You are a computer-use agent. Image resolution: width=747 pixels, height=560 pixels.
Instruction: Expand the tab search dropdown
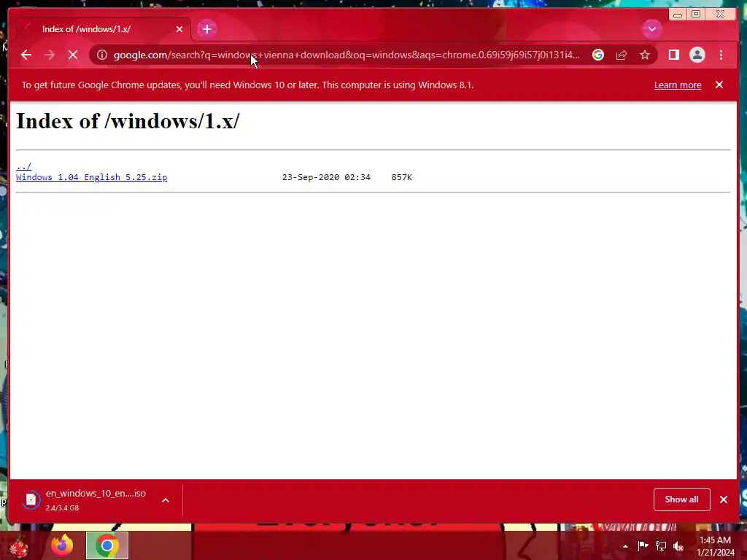(x=651, y=29)
